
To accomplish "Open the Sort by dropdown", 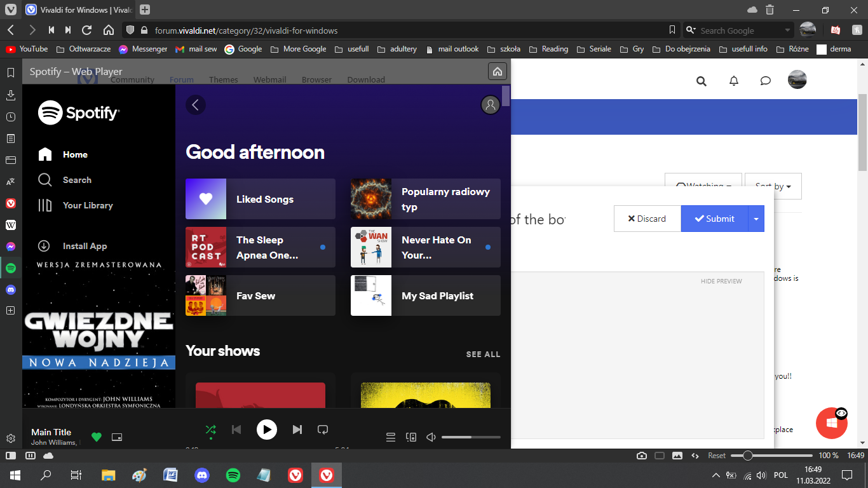I will click(773, 186).
